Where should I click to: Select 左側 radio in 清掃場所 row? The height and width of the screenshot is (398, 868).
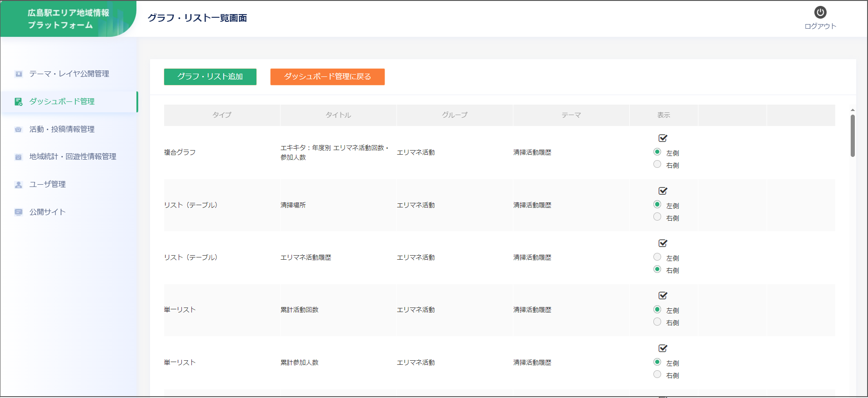tap(657, 205)
